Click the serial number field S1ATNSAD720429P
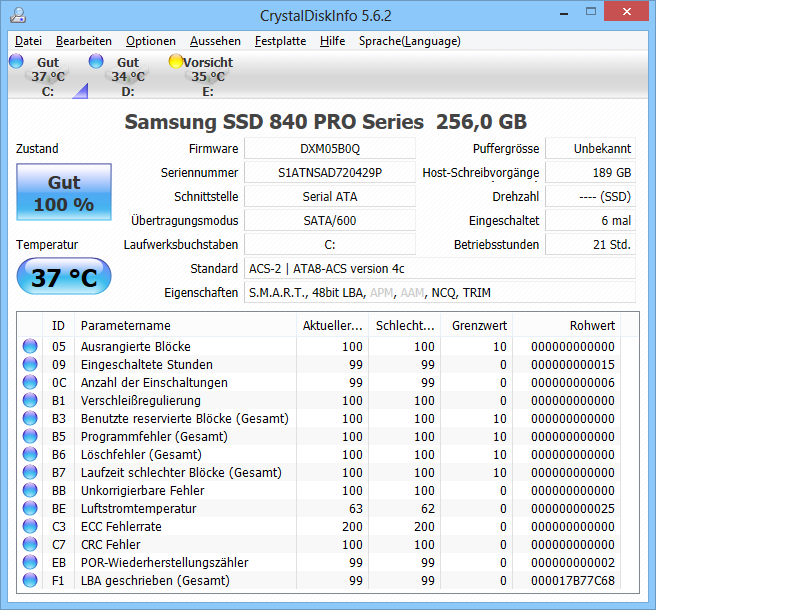This screenshot has height=610, width=800. coord(330,172)
